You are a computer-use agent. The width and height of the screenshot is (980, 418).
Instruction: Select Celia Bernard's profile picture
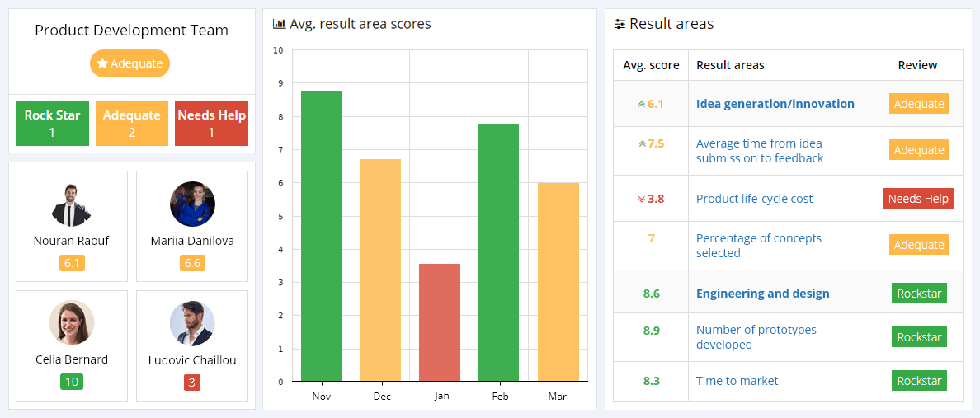click(72, 322)
